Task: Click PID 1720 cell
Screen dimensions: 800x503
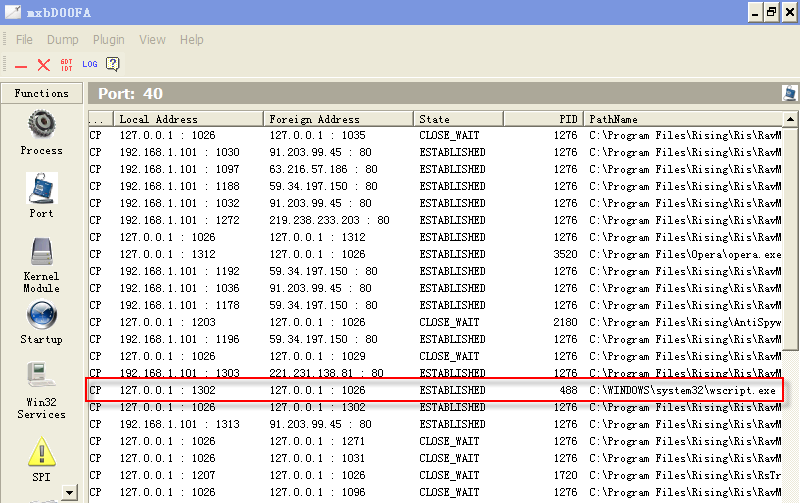Action: [565, 475]
